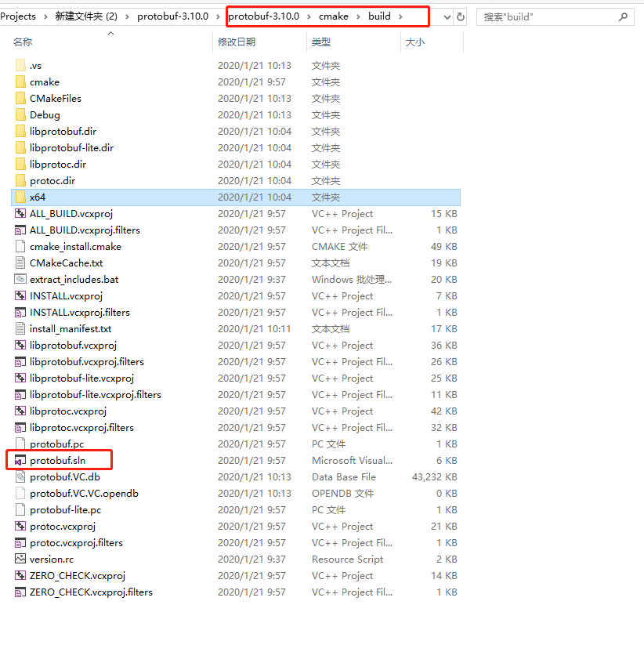This screenshot has height=670, width=644.
Task: Click the x64 folder icon
Action: (x=20, y=197)
